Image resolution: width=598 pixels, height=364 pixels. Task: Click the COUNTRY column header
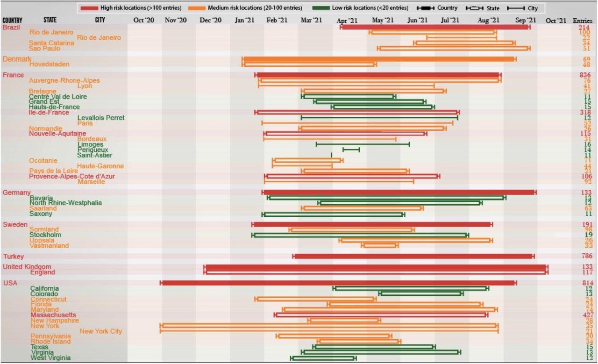coord(13,20)
